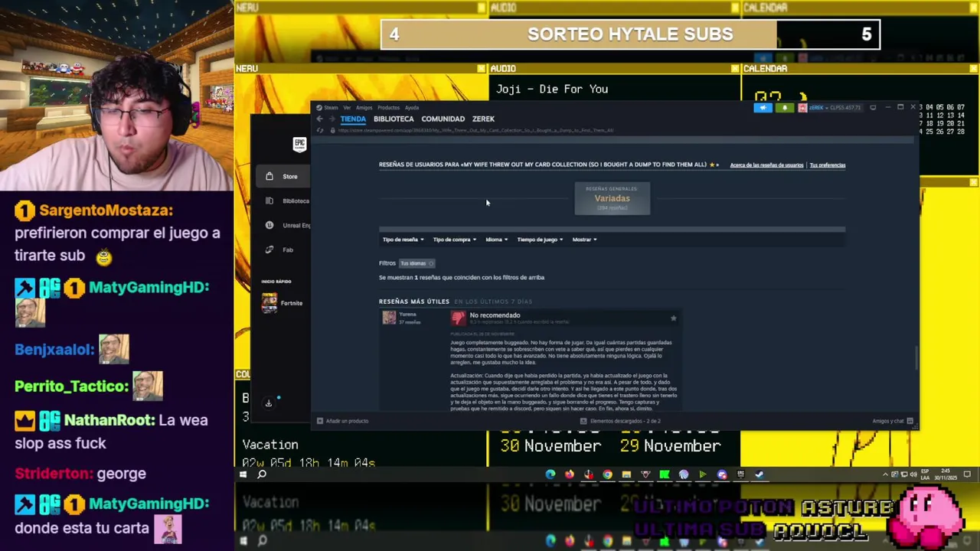Image resolution: width=980 pixels, height=551 pixels.
Task: Click the Añadir un producto plus icon
Action: 320,421
